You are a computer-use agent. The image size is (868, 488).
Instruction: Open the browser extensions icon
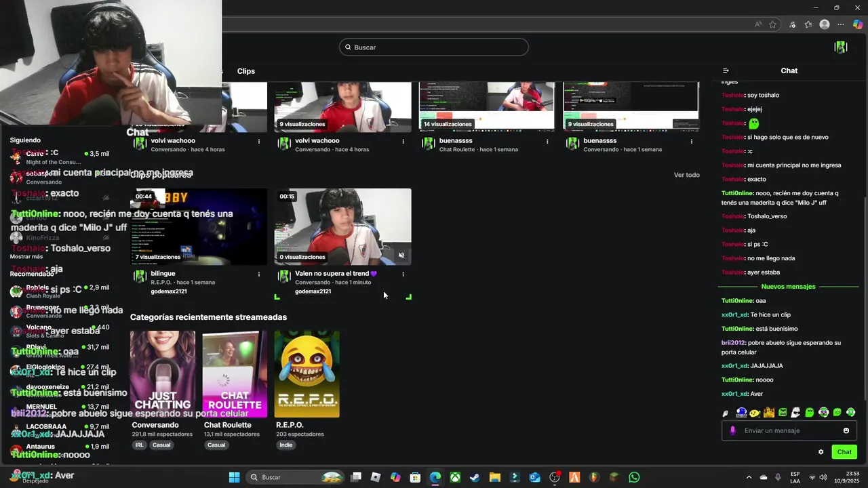click(792, 24)
